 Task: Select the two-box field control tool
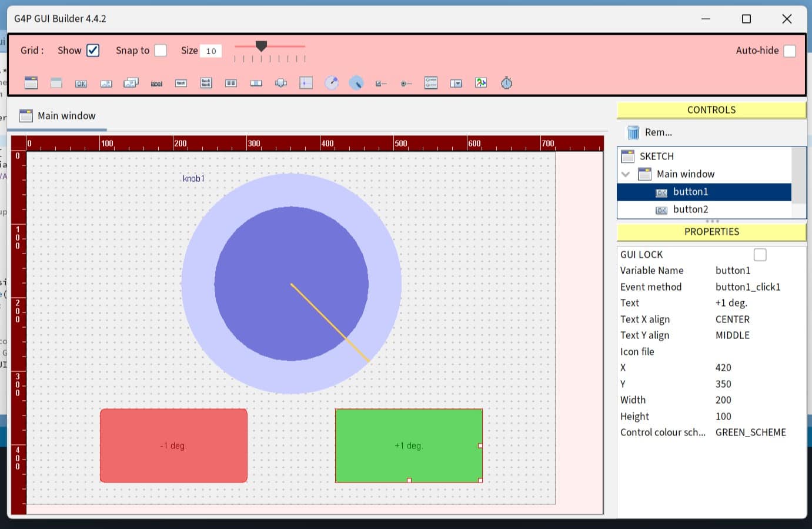click(x=231, y=83)
